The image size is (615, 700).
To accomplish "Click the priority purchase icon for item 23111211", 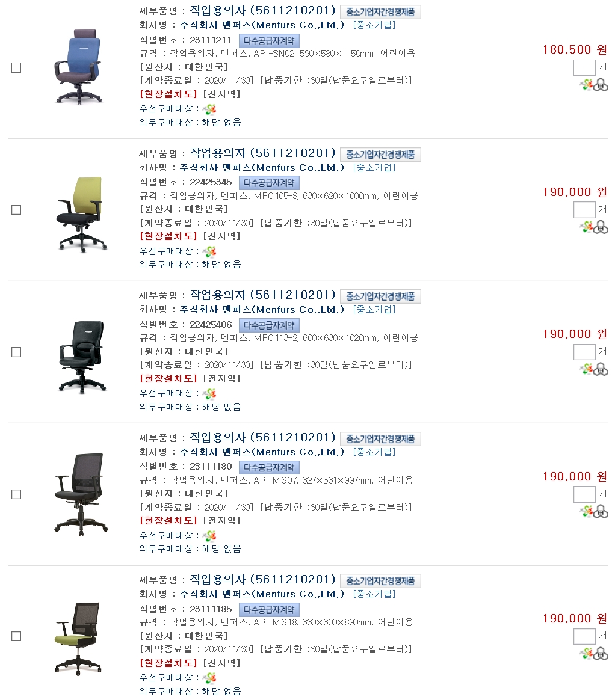I will [x=209, y=109].
